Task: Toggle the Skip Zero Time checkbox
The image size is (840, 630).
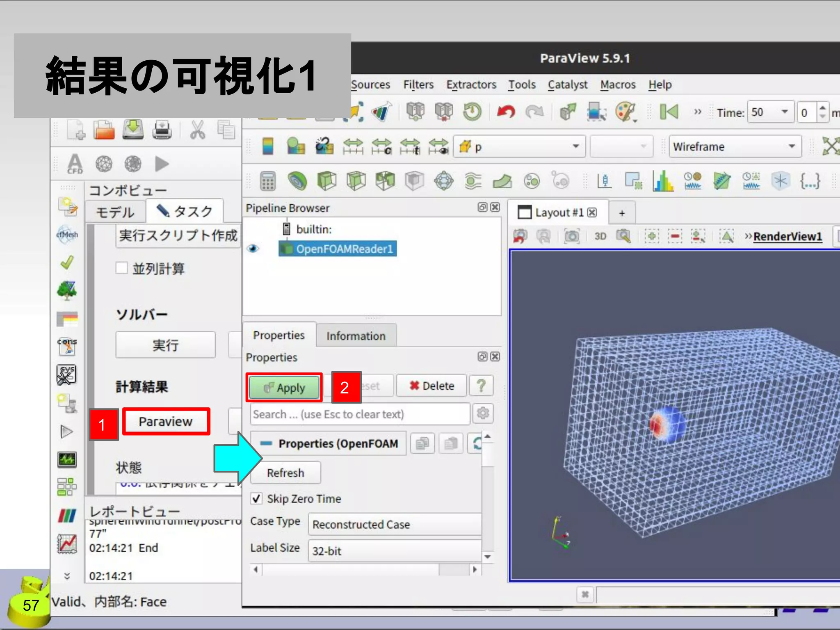Action: pos(256,498)
